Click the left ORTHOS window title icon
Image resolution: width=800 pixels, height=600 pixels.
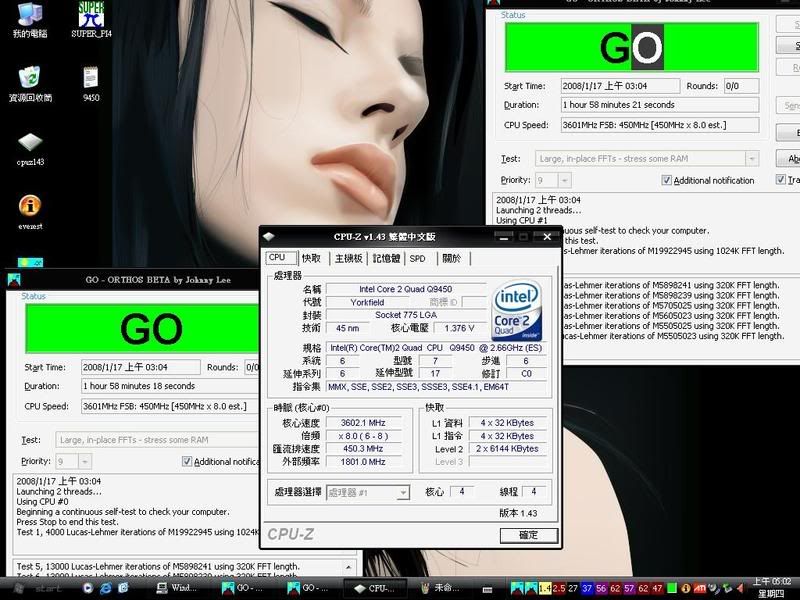pyautogui.click(x=14, y=280)
